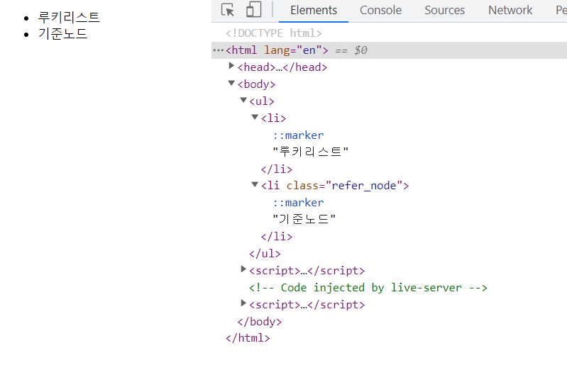Toggle the device toolbar icon
The height and width of the screenshot is (392, 567).
[254, 10]
